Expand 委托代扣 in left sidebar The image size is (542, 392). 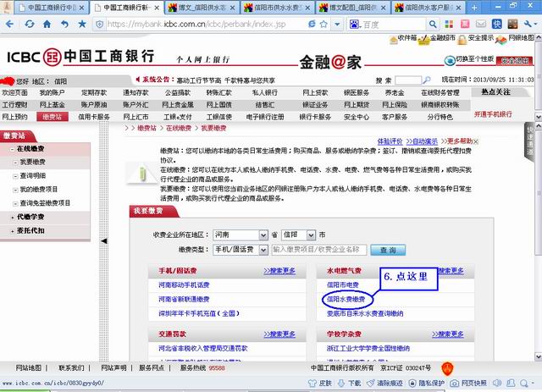coord(30,230)
